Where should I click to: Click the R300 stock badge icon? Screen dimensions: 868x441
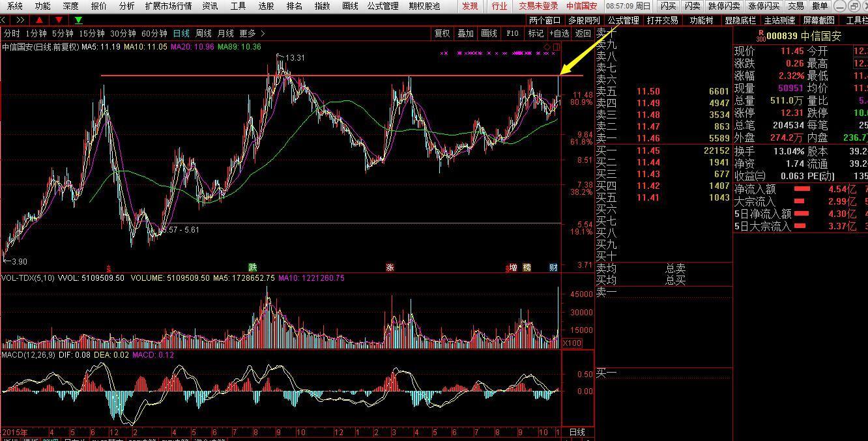760,36
